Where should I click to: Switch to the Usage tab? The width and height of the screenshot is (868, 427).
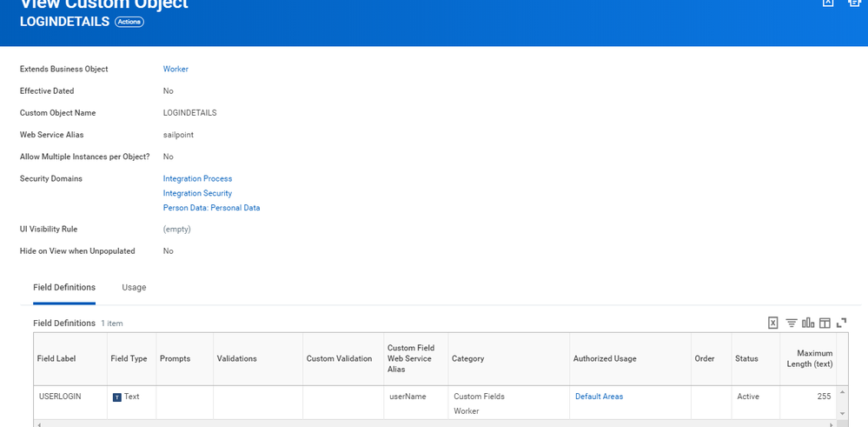coord(134,288)
